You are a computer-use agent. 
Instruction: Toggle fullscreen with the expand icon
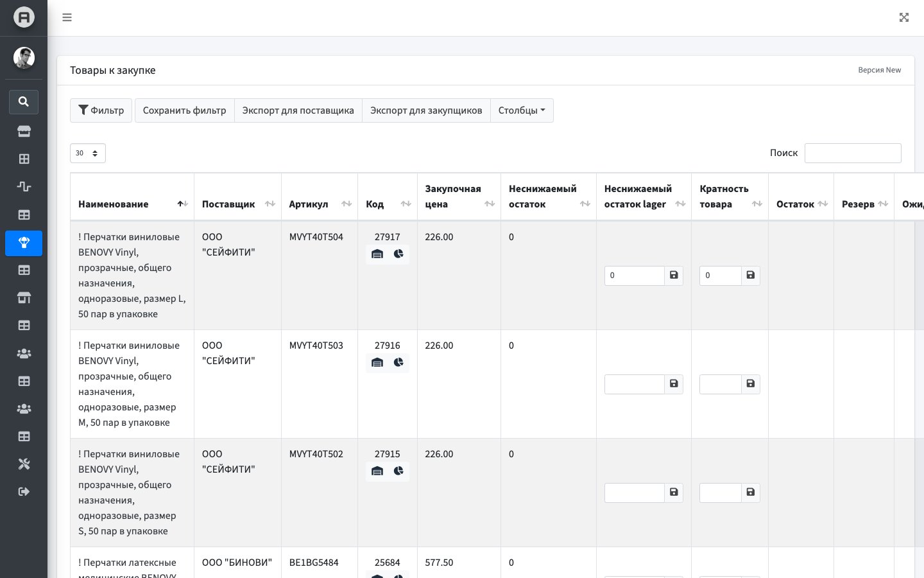[904, 17]
